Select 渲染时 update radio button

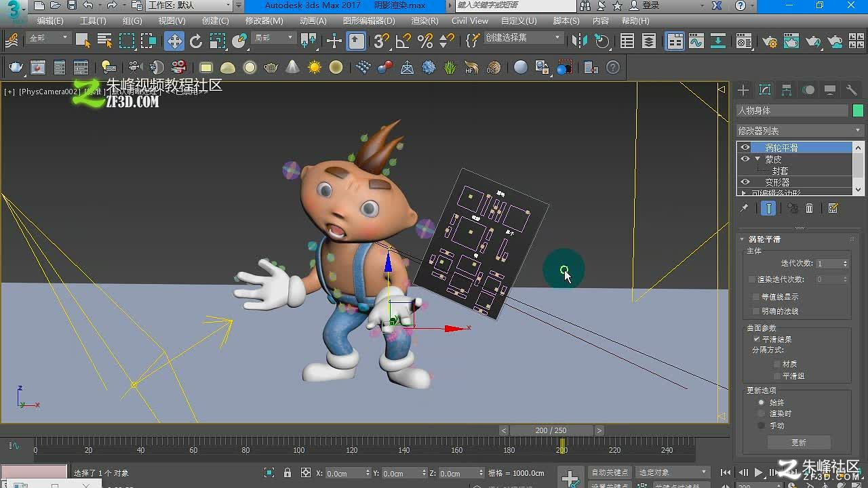pos(762,413)
